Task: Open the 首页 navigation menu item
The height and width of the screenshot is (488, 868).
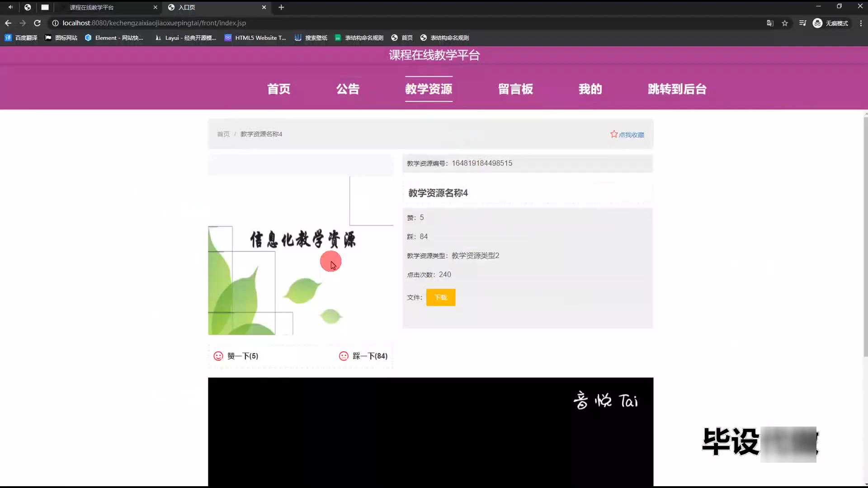Action: click(x=278, y=89)
